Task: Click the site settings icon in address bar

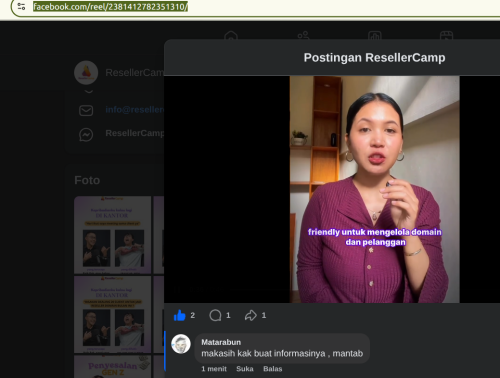Action: (21, 6)
